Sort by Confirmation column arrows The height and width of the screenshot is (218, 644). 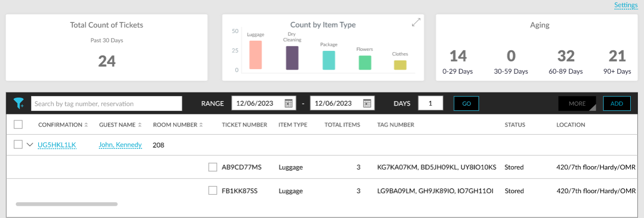[86, 125]
